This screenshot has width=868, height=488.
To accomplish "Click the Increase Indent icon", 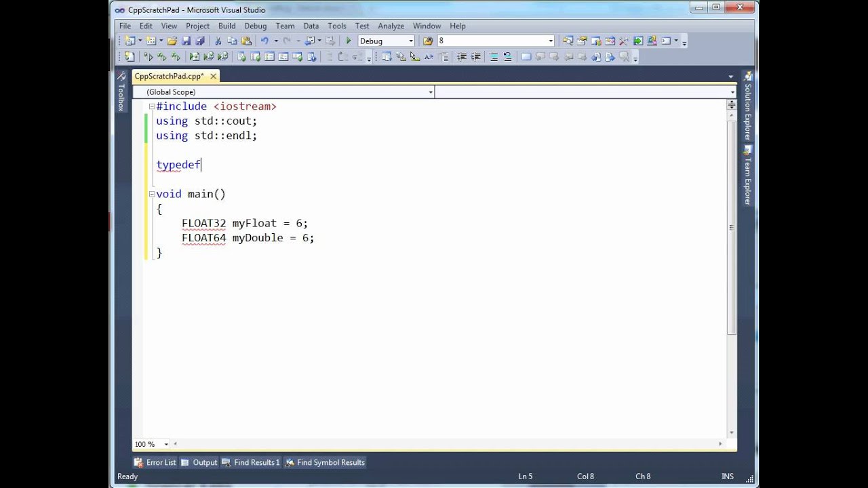I will tap(475, 57).
